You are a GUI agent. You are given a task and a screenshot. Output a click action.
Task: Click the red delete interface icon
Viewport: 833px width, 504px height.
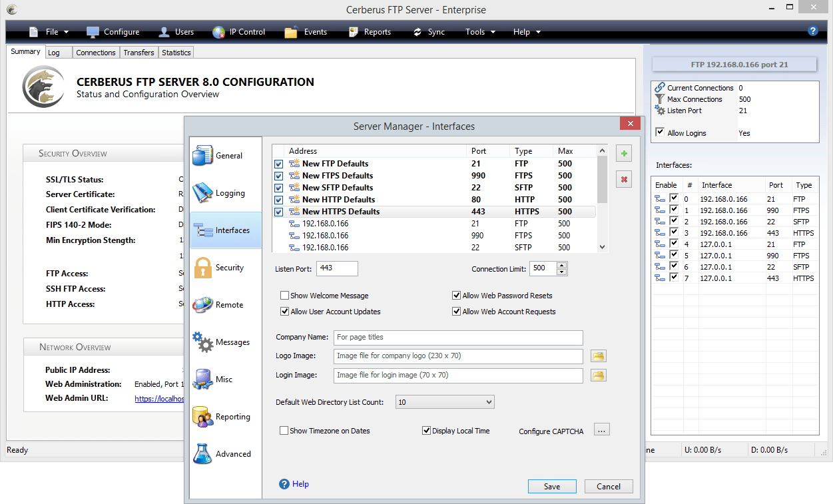[624, 179]
